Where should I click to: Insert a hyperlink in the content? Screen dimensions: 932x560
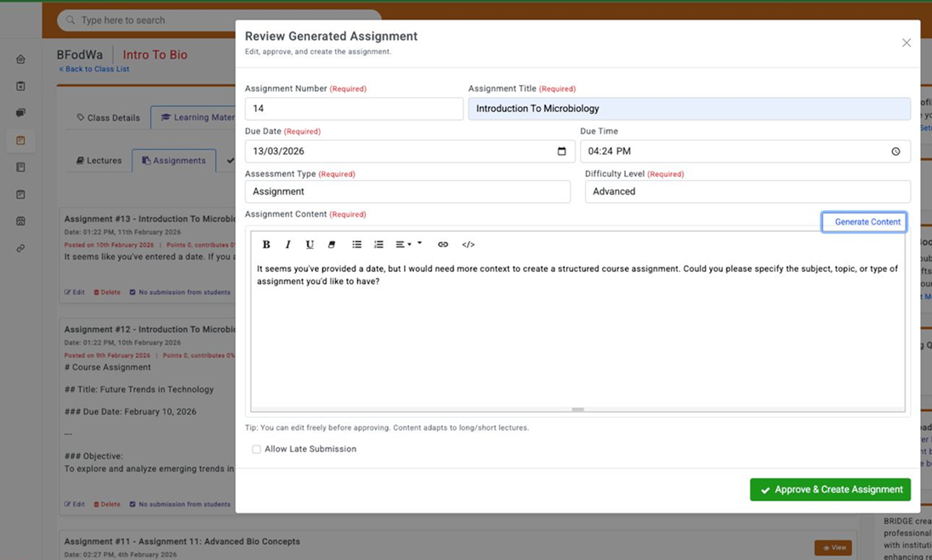(443, 245)
